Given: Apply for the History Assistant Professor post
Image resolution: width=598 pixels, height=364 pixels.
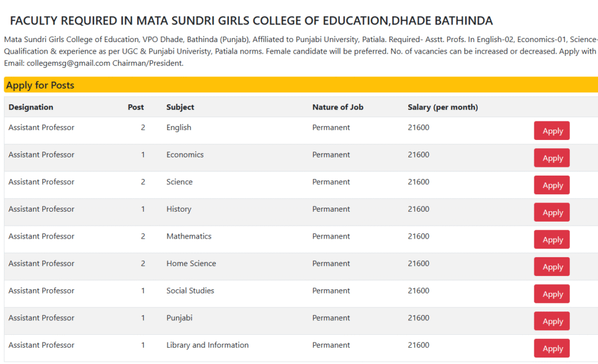Looking at the screenshot, I should pyautogui.click(x=551, y=212).
